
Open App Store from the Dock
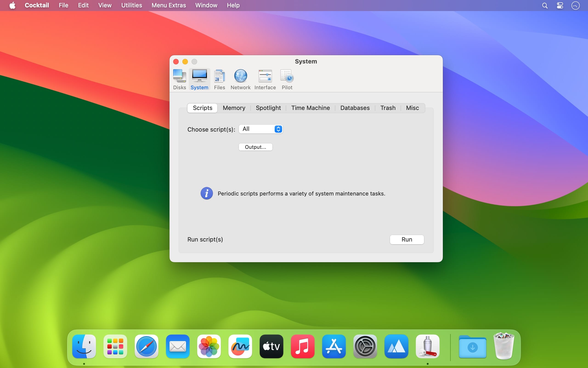point(334,346)
